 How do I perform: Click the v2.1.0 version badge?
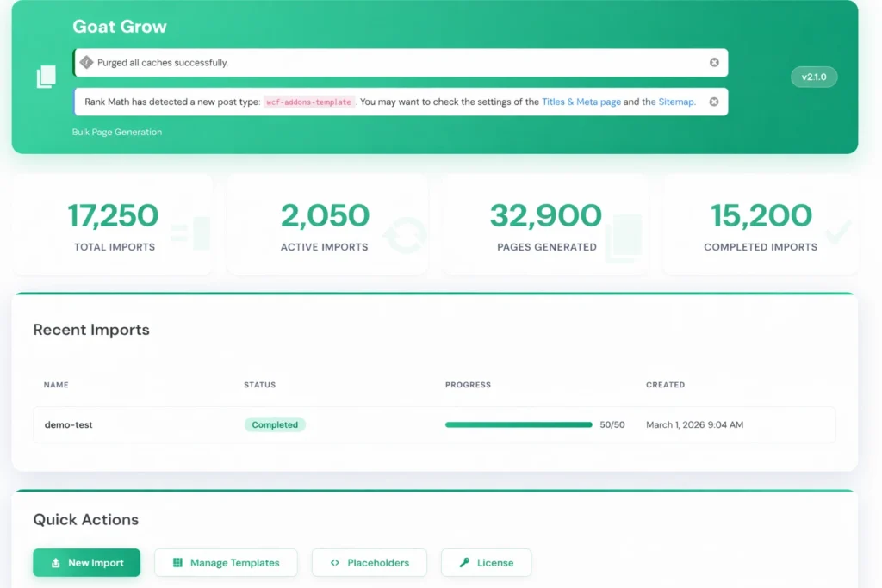tap(814, 77)
